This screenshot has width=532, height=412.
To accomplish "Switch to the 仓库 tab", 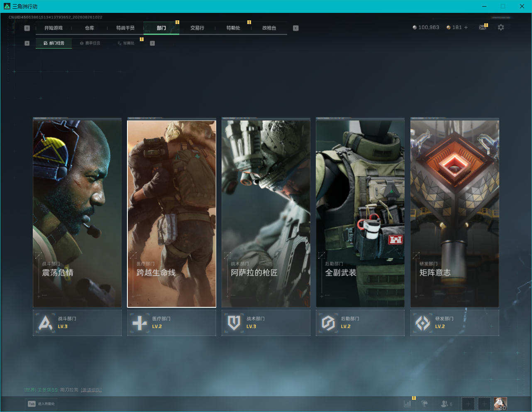I will point(89,28).
